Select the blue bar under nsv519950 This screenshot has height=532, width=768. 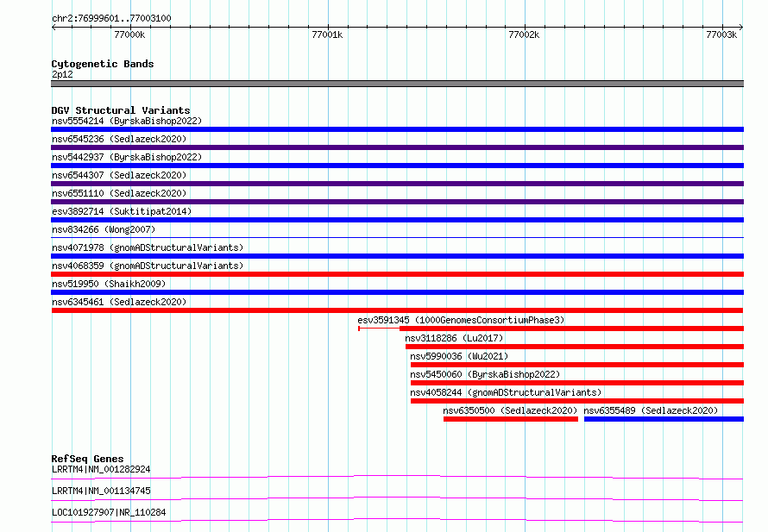pos(397,292)
